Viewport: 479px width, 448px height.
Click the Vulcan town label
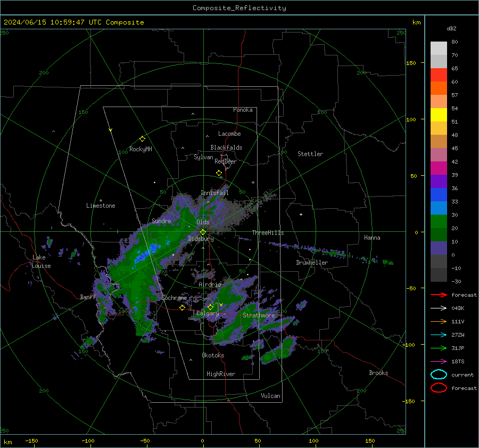tap(270, 396)
